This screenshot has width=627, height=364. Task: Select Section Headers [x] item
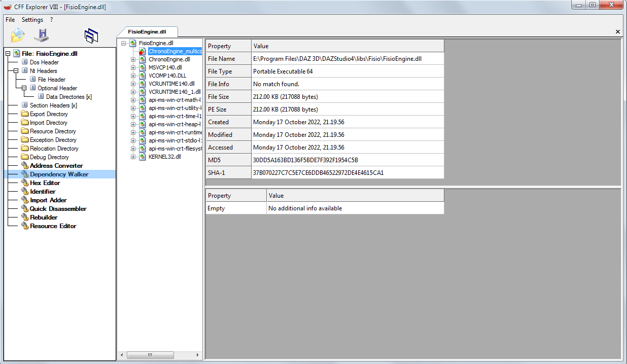[x=53, y=105]
